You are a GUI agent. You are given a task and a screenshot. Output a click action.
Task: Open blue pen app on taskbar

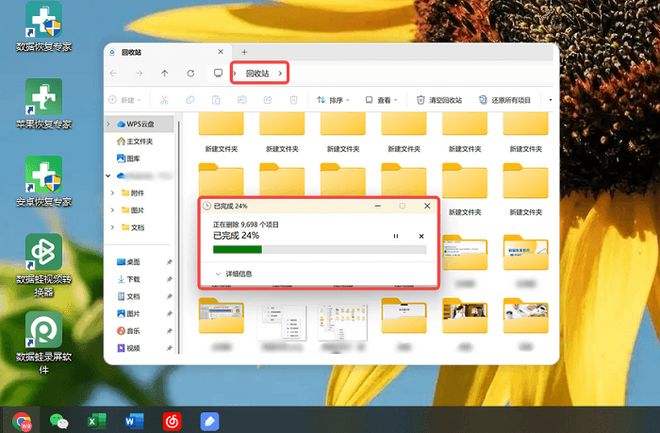210,421
